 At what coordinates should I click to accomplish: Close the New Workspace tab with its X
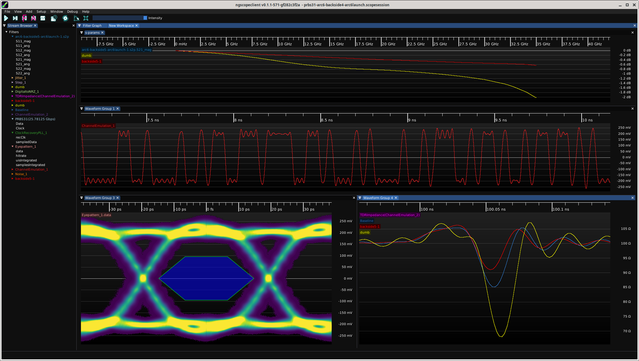(137, 26)
